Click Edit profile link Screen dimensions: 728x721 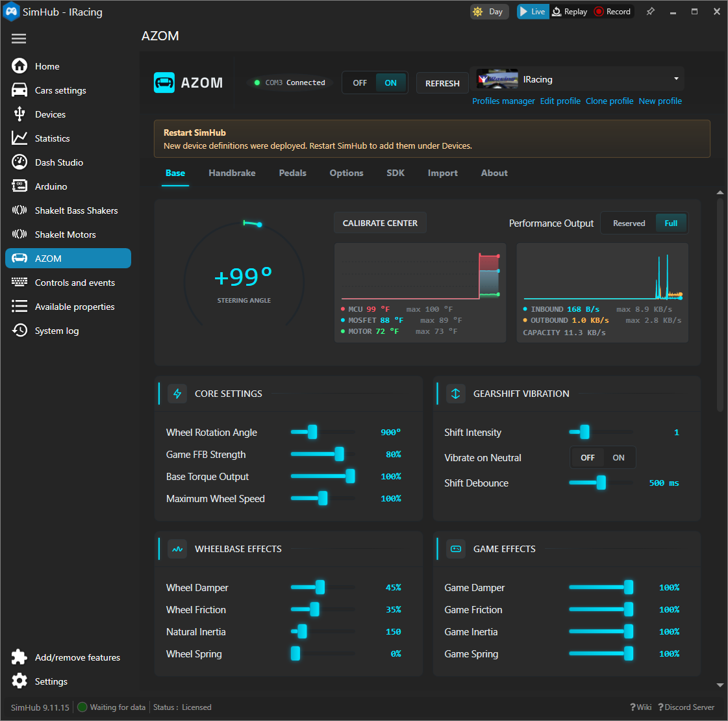coord(560,101)
